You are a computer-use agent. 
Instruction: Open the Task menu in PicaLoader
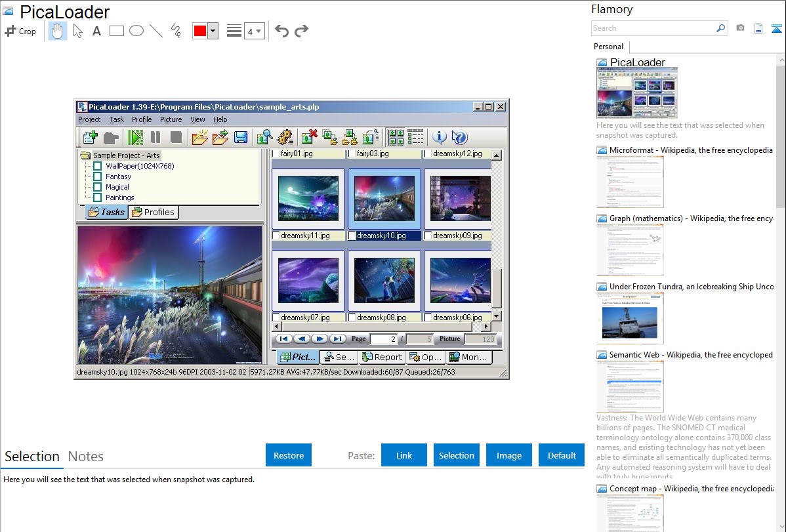(116, 119)
